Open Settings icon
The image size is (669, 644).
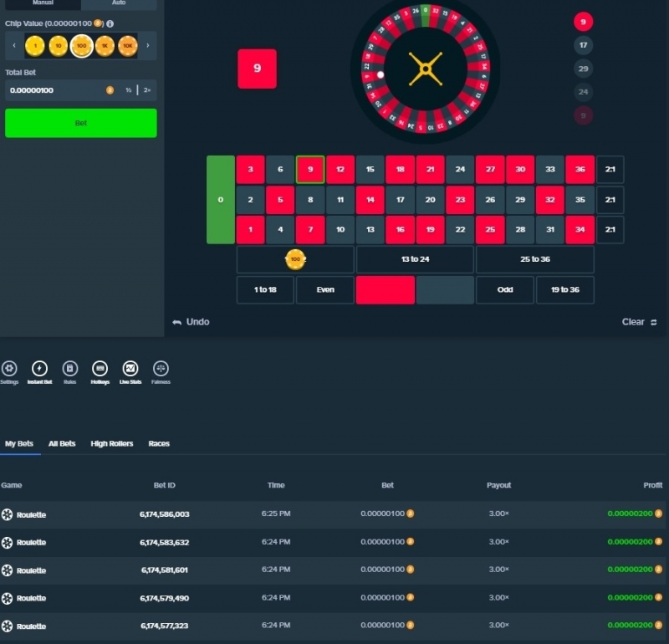click(9, 368)
